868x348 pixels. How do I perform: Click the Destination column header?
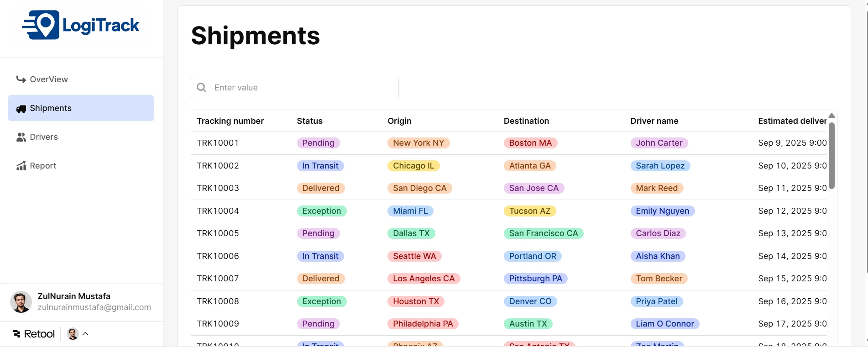(526, 121)
